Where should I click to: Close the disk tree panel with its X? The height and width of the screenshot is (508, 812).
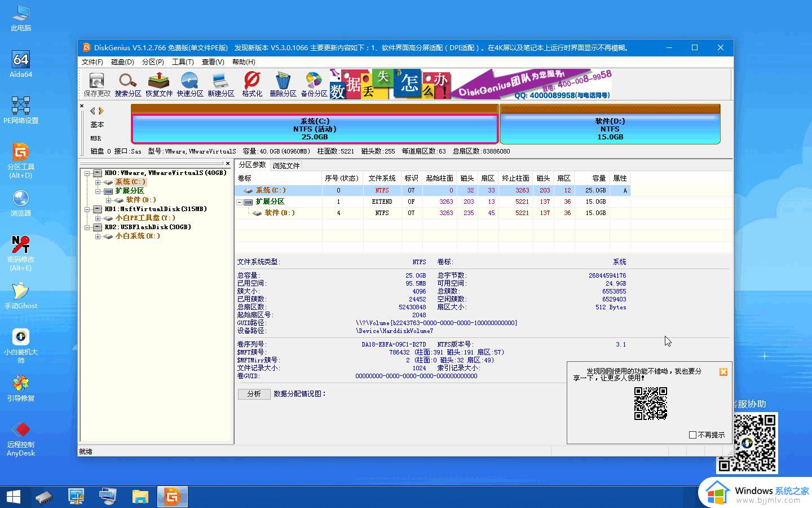point(228,164)
